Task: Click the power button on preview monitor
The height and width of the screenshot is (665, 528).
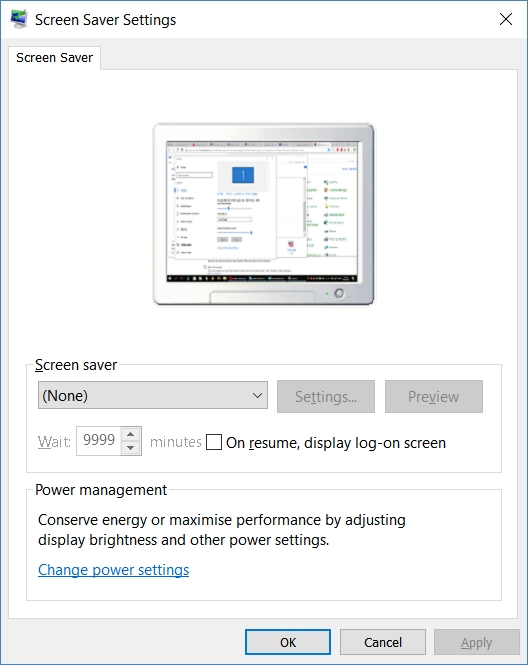Action: (339, 293)
